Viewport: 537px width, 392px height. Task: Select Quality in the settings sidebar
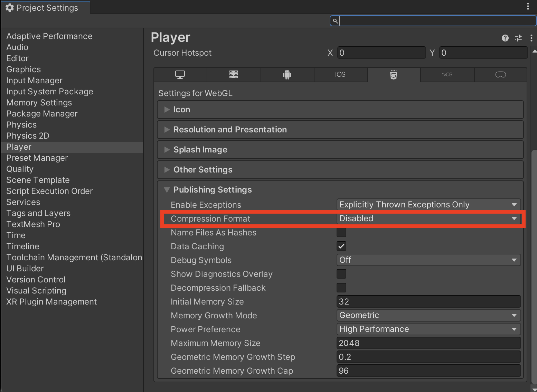(20, 169)
